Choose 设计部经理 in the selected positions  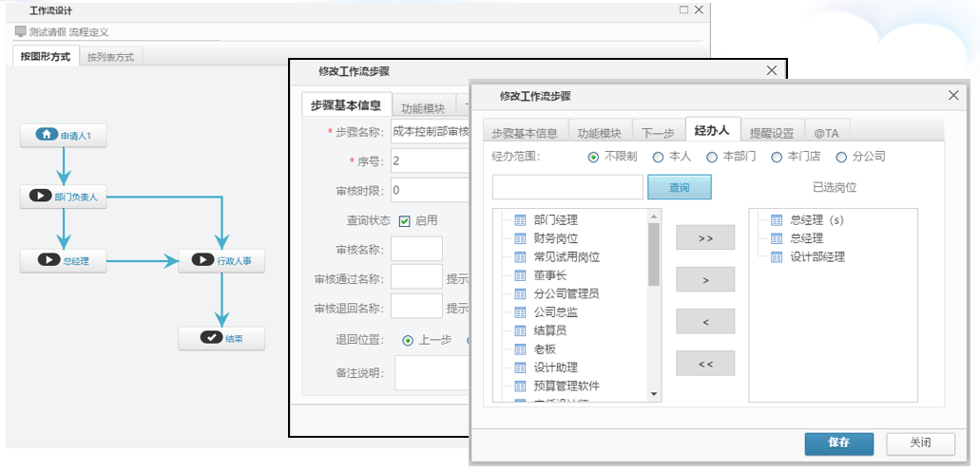coord(817,257)
